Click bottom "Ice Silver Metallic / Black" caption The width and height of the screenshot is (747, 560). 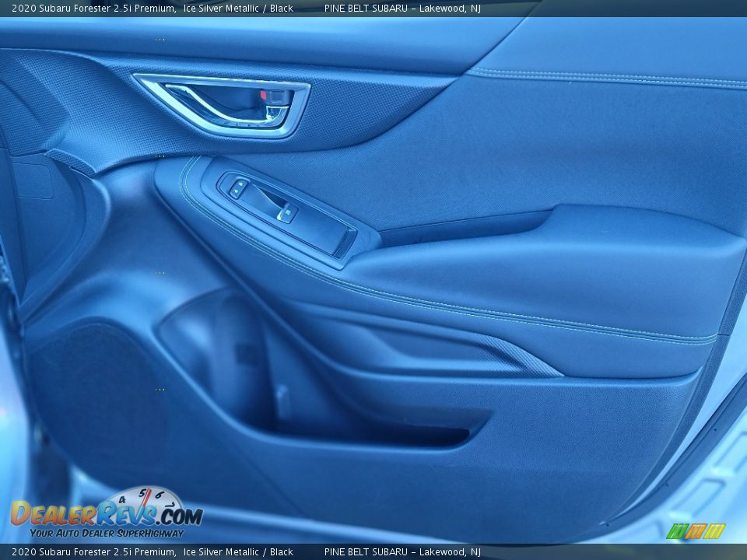click(238, 552)
